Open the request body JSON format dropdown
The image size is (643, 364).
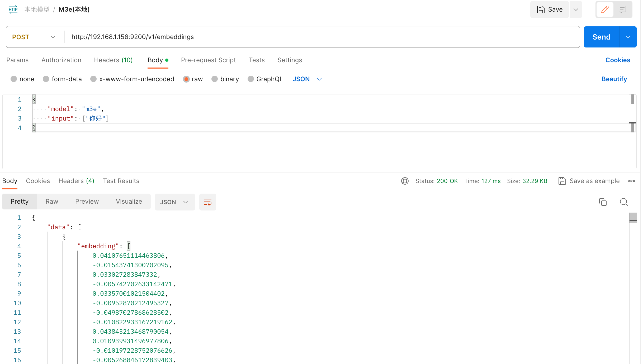(307, 79)
